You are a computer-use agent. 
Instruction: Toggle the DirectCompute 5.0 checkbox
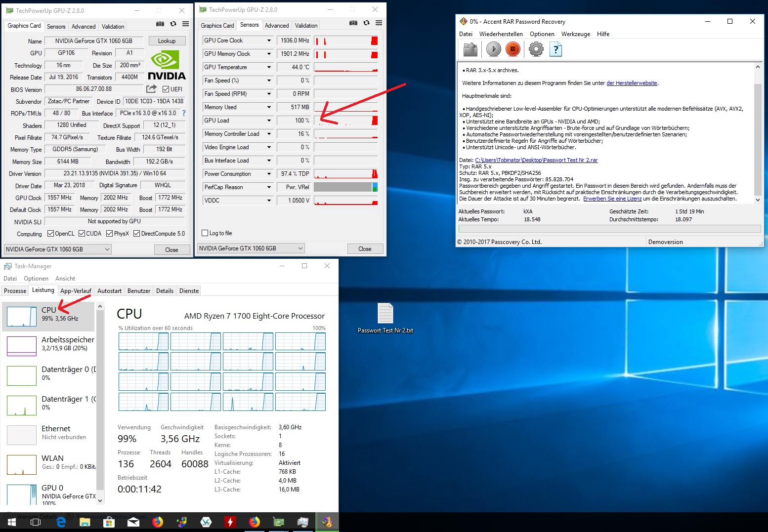[x=137, y=234]
